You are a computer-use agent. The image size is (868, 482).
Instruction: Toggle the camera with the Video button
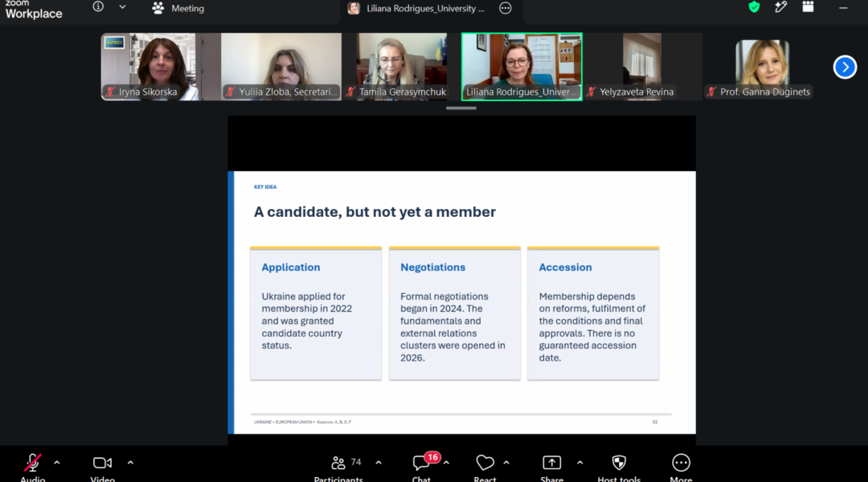tap(102, 467)
